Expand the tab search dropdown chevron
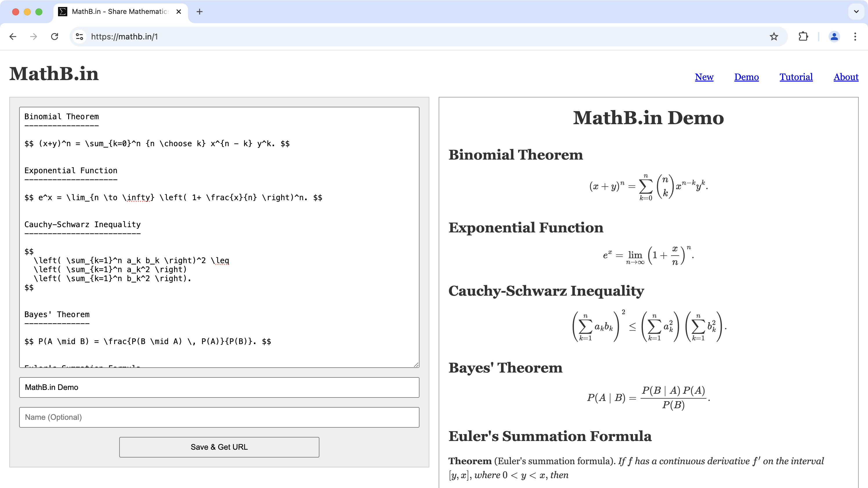 point(856,12)
